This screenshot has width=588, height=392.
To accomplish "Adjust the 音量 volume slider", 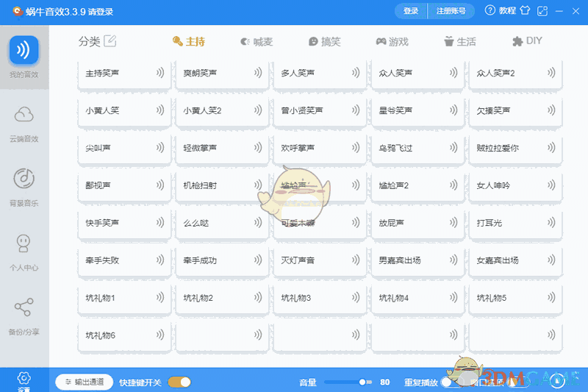I will click(x=348, y=382).
